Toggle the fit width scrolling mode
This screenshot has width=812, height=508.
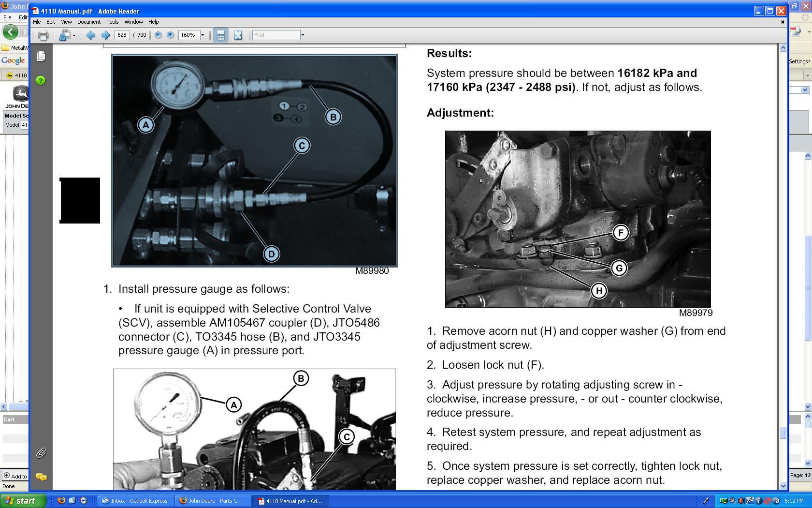tap(220, 35)
